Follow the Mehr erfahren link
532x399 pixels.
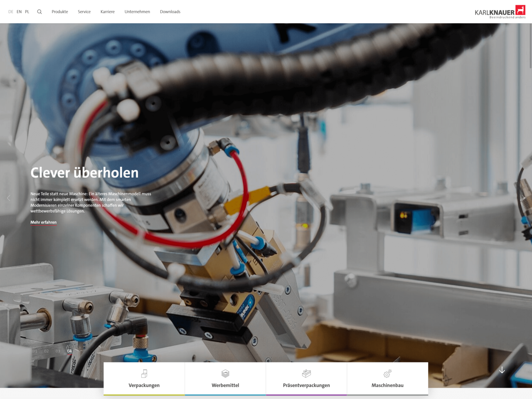(x=43, y=222)
